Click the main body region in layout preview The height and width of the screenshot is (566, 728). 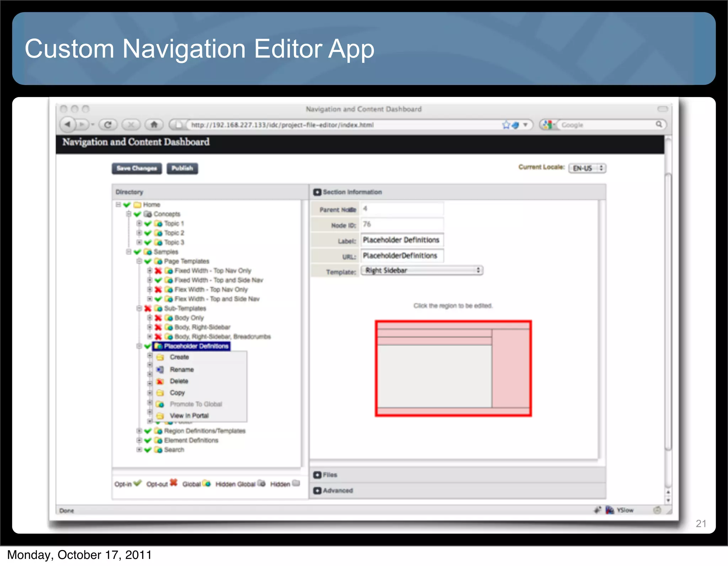click(435, 376)
